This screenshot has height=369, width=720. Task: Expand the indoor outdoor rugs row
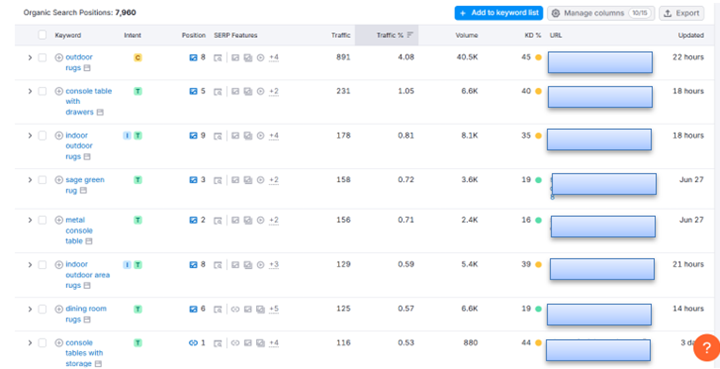point(30,135)
